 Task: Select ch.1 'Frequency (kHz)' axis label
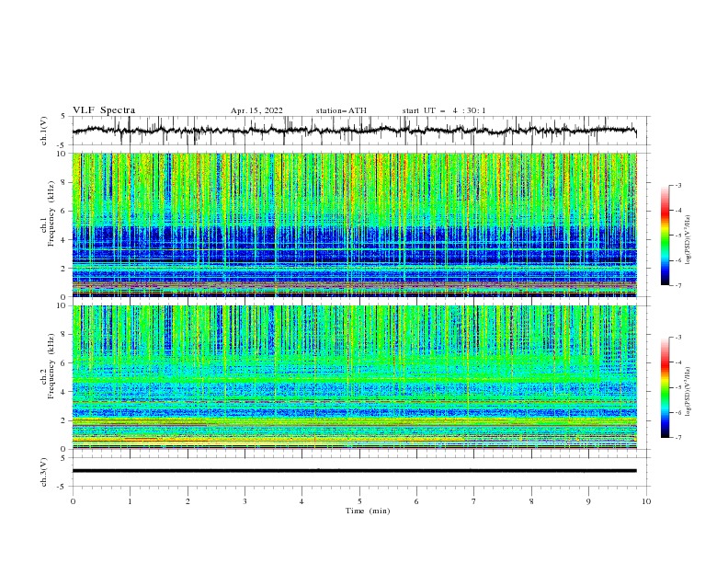point(51,212)
